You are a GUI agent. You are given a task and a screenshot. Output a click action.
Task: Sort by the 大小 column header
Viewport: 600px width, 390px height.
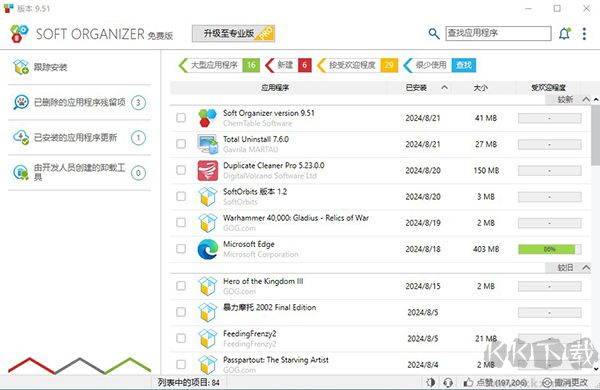481,88
